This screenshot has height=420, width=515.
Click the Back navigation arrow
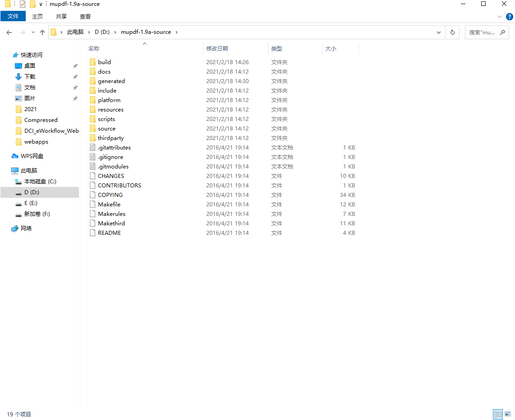9,32
